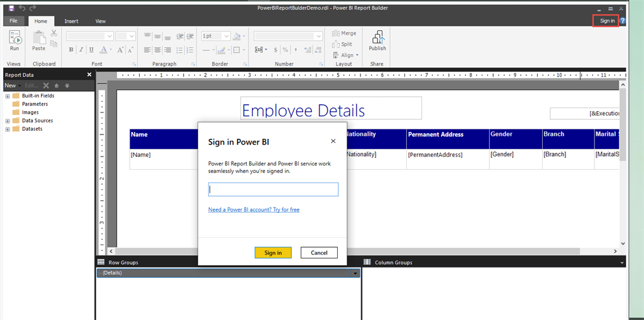Apply comma thousands separator format
This screenshot has height=320, width=644.
click(x=296, y=50)
